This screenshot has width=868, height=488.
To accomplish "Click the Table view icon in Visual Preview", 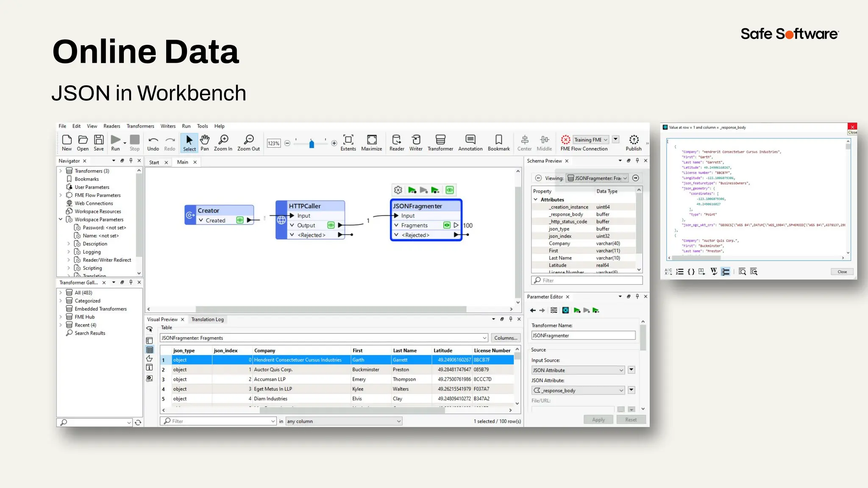I will point(150,350).
